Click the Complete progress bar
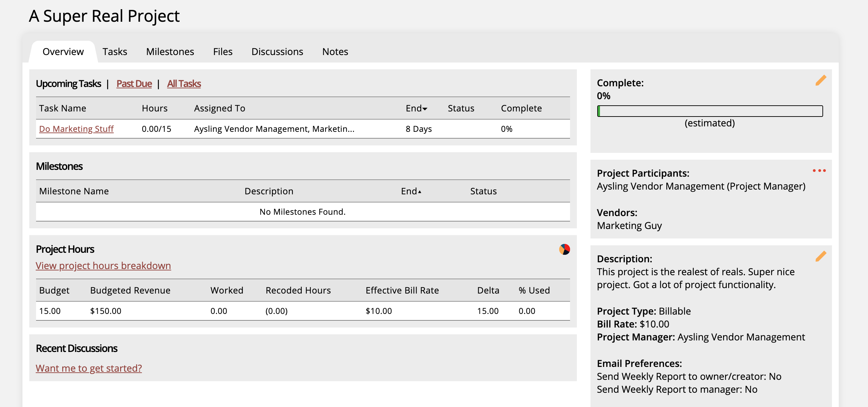This screenshot has width=868, height=407. pyautogui.click(x=710, y=111)
